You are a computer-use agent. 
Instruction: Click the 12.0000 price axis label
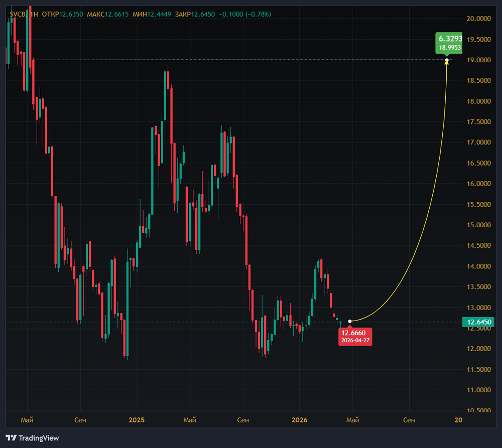click(x=478, y=349)
